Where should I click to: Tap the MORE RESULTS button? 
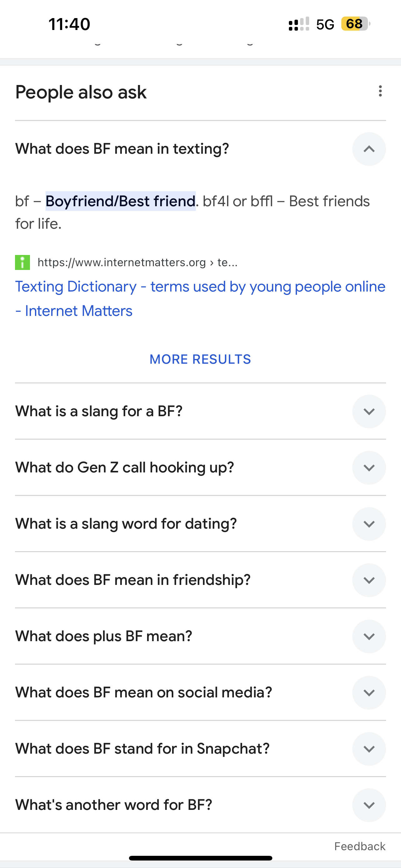(x=200, y=359)
